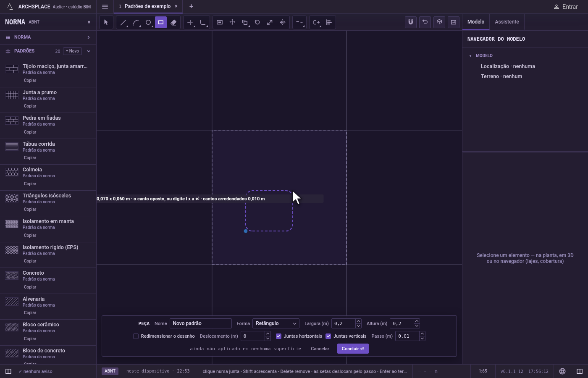Click Copiar under Colmeia pattern

(x=30, y=184)
